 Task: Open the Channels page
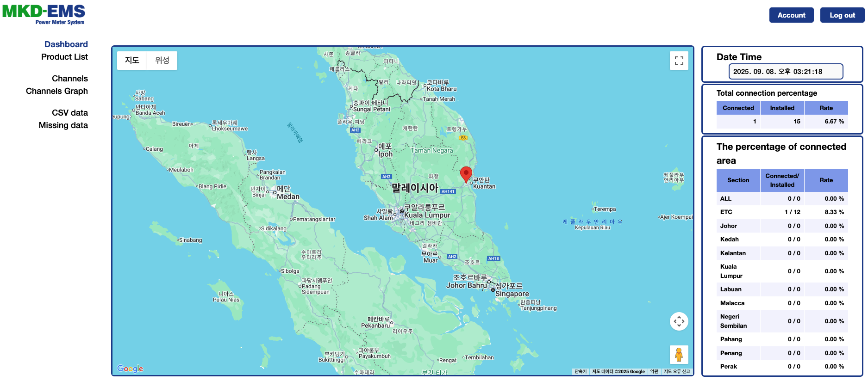pos(69,79)
